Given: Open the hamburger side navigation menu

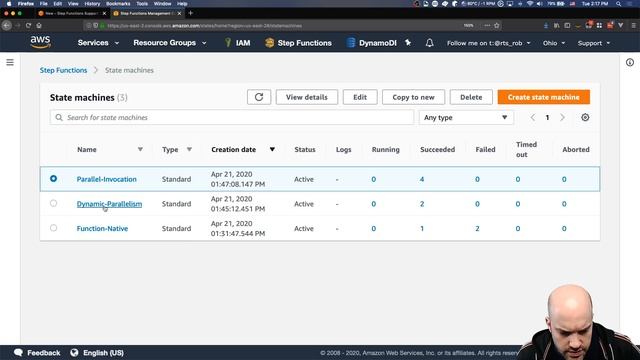Looking at the screenshot, I should 10,62.
